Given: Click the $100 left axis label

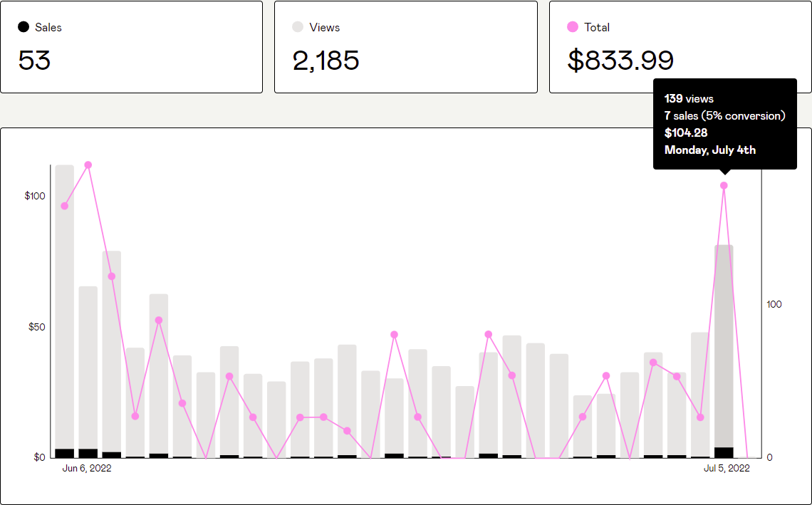Looking at the screenshot, I should [x=35, y=197].
